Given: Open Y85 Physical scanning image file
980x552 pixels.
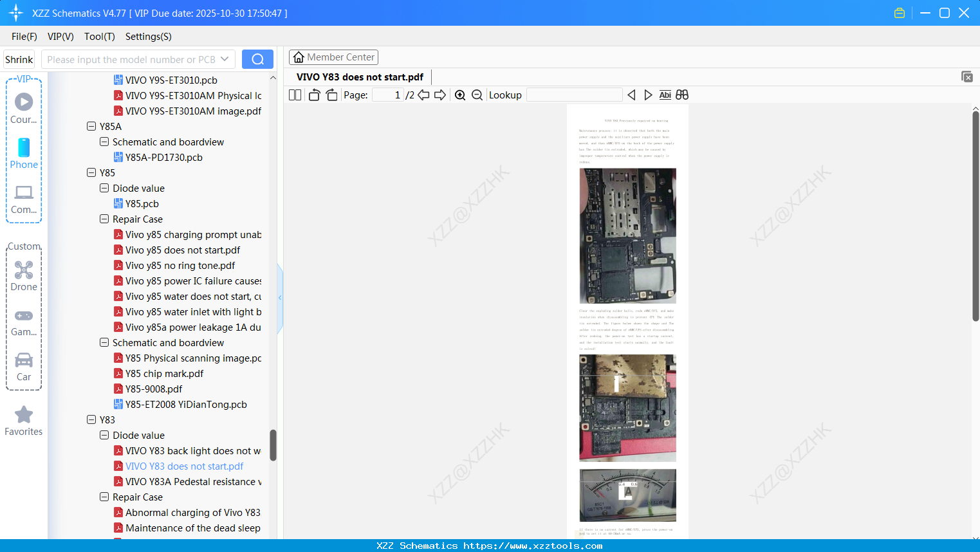Looking at the screenshot, I should coord(193,358).
